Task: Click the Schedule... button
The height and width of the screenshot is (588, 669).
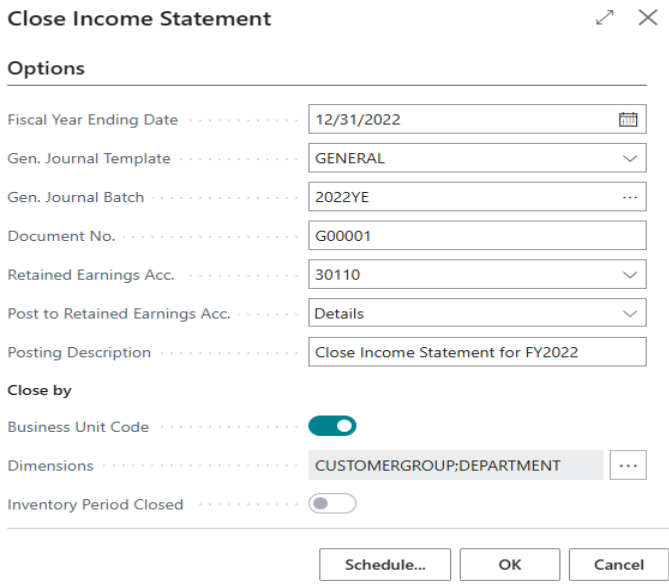Action: click(x=385, y=564)
